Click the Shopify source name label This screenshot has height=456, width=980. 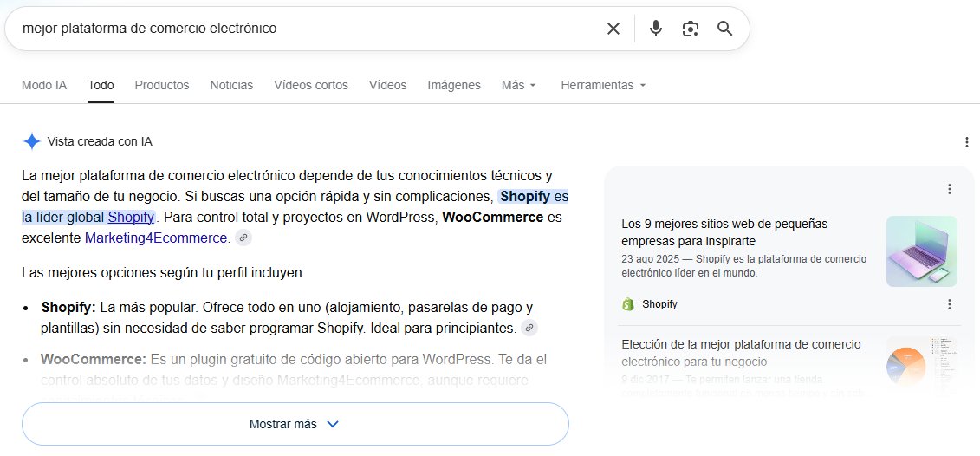[659, 304]
